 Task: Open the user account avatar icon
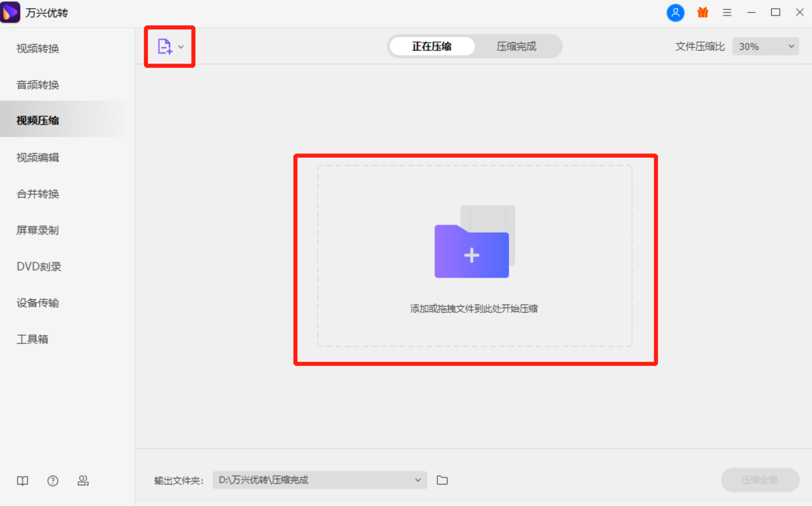point(675,12)
